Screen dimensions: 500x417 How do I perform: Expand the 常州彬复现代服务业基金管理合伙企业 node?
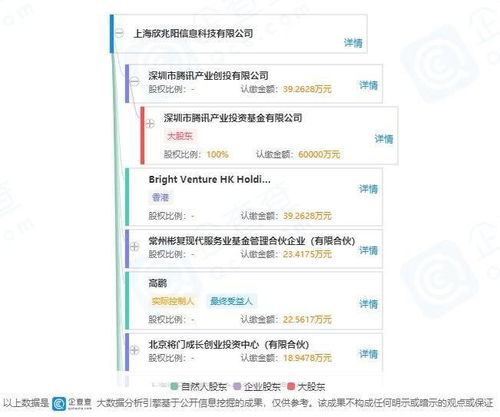[x=135, y=247]
